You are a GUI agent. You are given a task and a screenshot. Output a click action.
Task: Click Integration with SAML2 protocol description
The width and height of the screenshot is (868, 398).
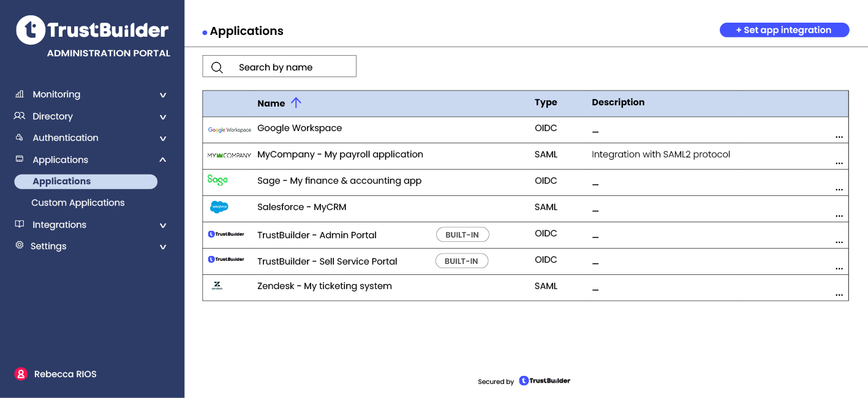[661, 154]
